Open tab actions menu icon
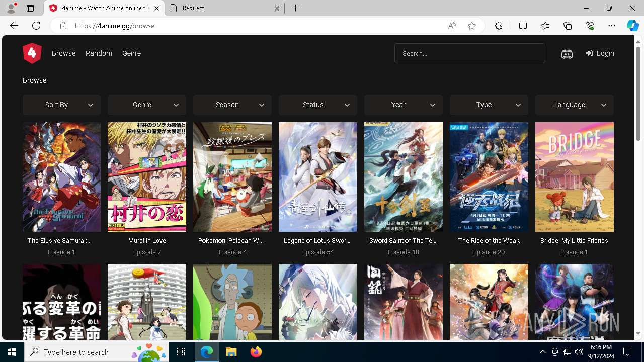The width and height of the screenshot is (644, 362). 30,8
